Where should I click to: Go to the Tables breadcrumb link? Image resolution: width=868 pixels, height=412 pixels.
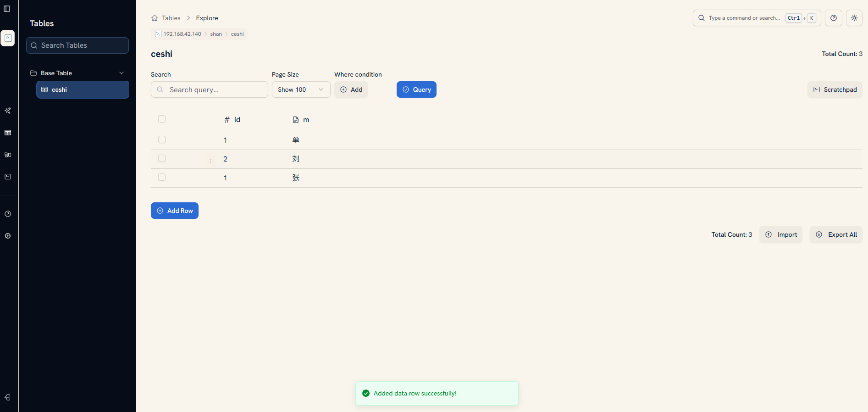[171, 18]
